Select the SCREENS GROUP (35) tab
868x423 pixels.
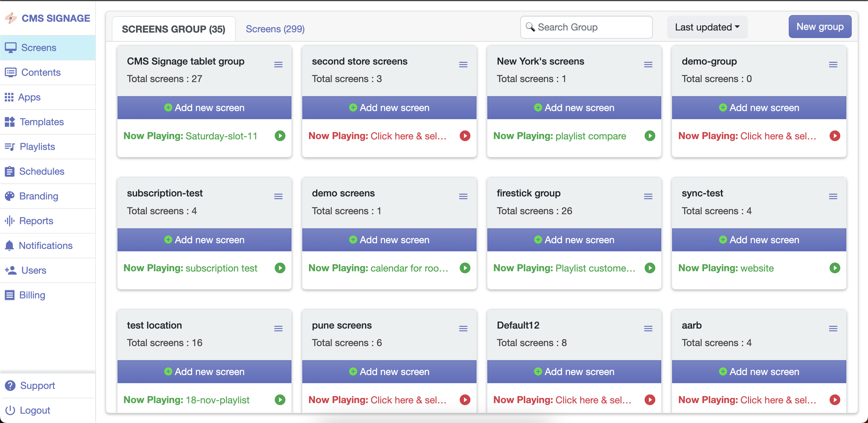(x=173, y=29)
